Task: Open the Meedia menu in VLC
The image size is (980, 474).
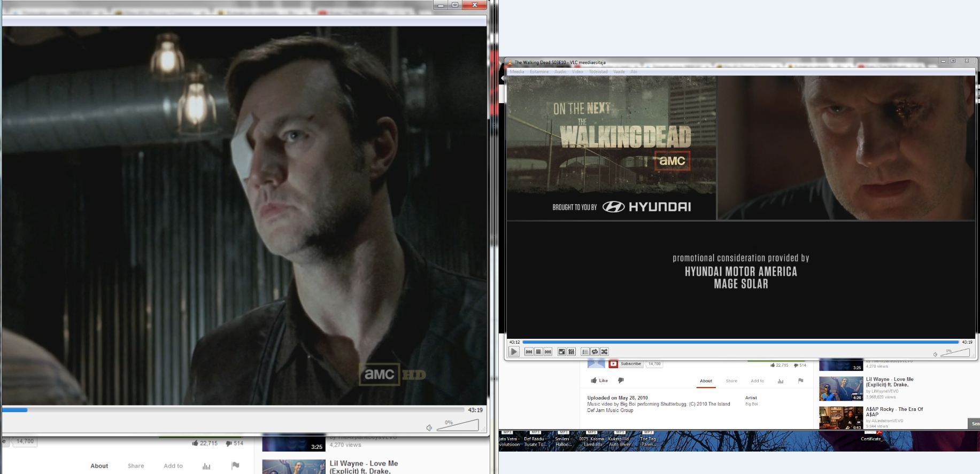Action: (x=517, y=72)
